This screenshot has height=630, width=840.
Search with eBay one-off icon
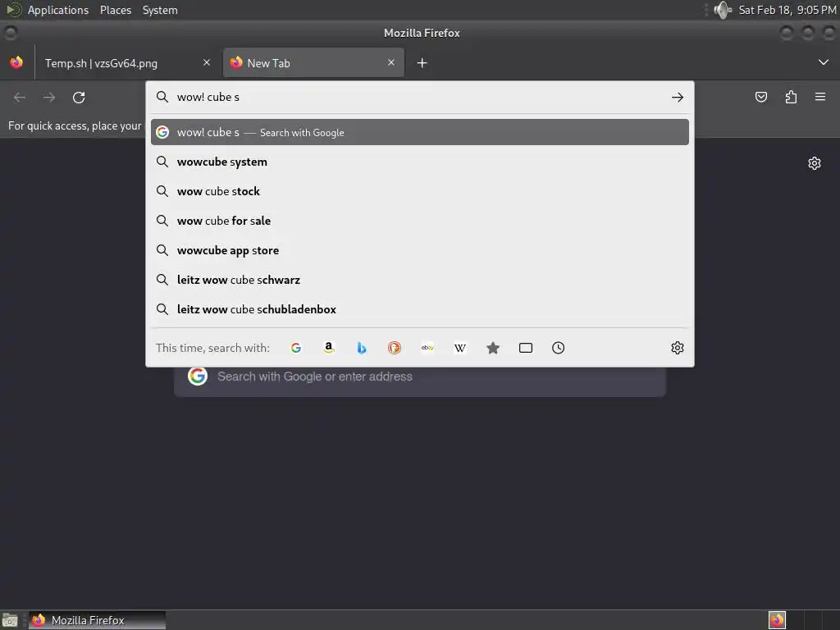(427, 348)
